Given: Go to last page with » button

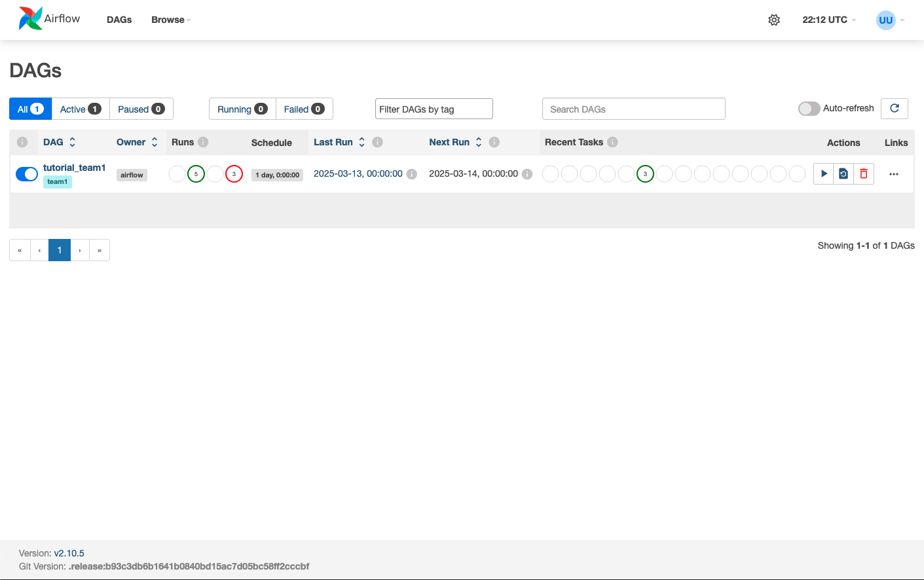Looking at the screenshot, I should pos(100,250).
